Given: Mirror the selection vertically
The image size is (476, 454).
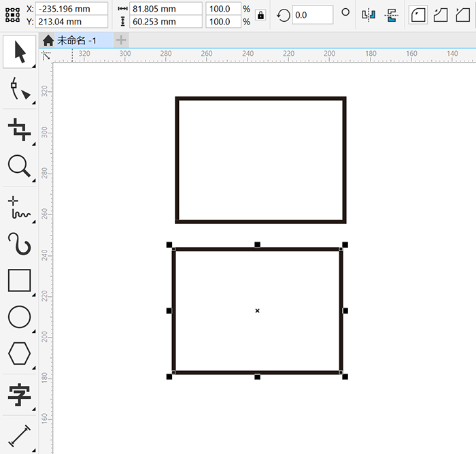Looking at the screenshot, I should (x=391, y=14).
